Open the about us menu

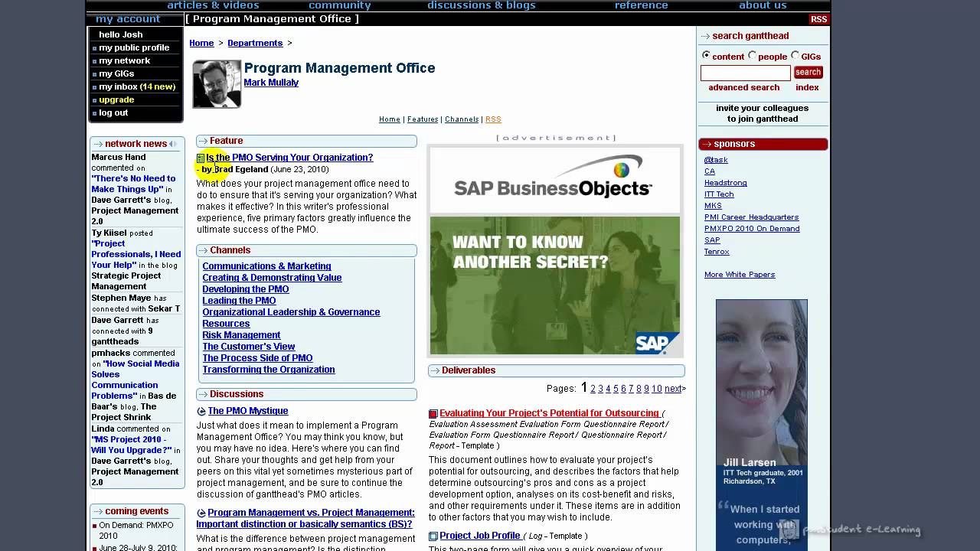pyautogui.click(x=763, y=5)
